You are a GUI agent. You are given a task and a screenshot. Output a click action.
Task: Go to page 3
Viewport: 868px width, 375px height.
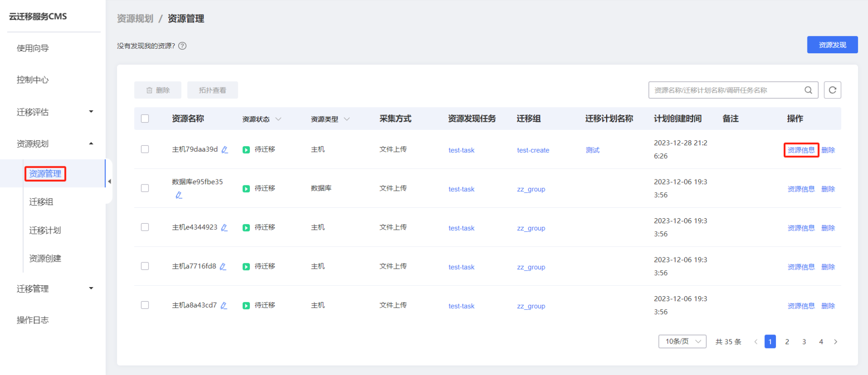point(804,342)
